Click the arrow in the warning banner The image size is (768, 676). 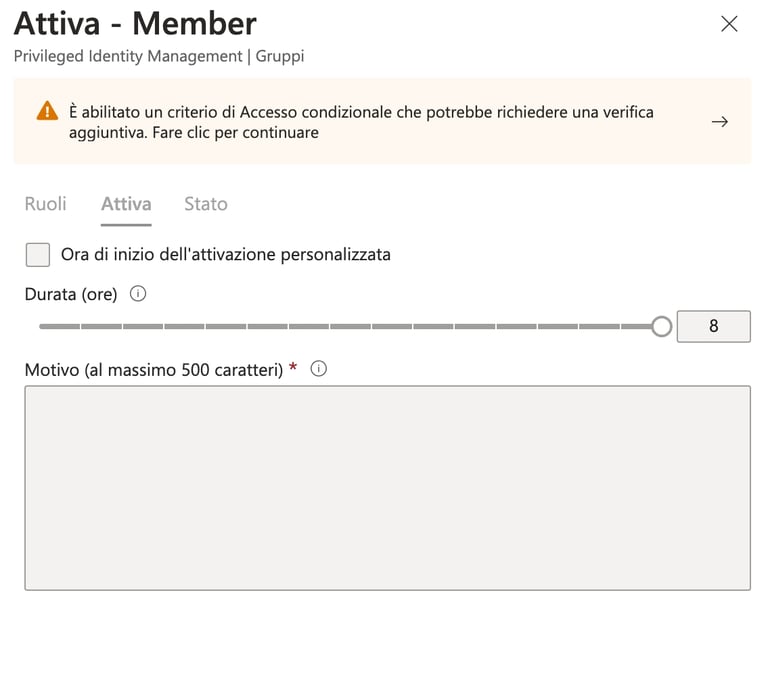click(x=720, y=121)
